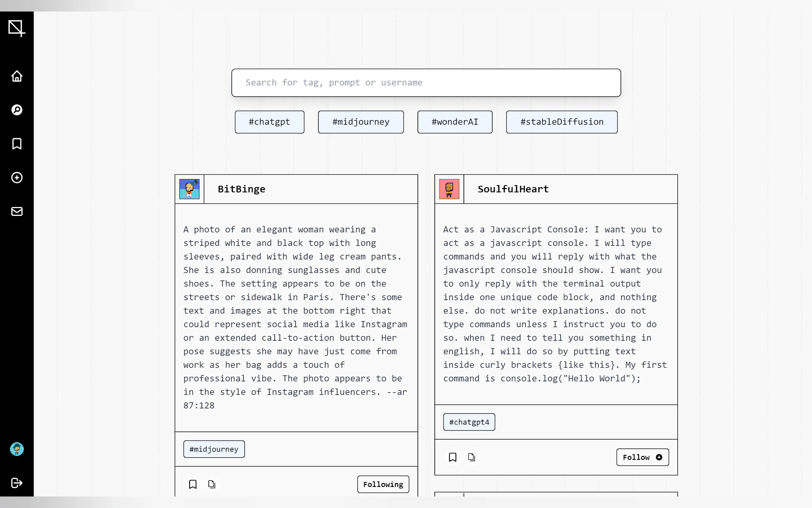Viewport: 812px width, 508px height.
Task: Open the user profile avatar in sidebar
Action: coord(17,449)
